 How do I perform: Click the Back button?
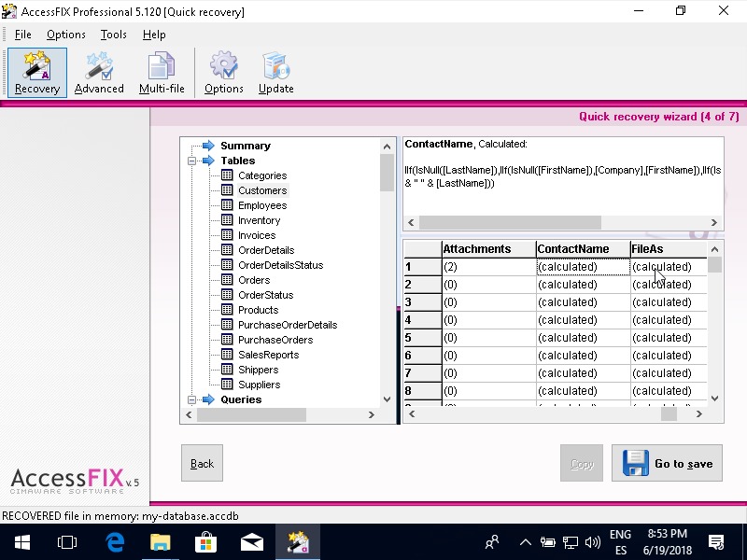202,463
